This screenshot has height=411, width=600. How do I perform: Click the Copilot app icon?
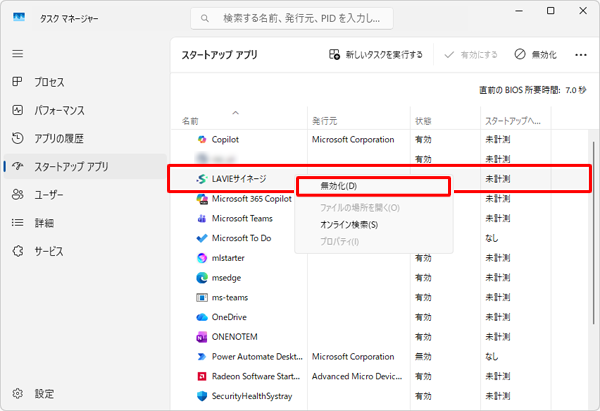(x=202, y=140)
